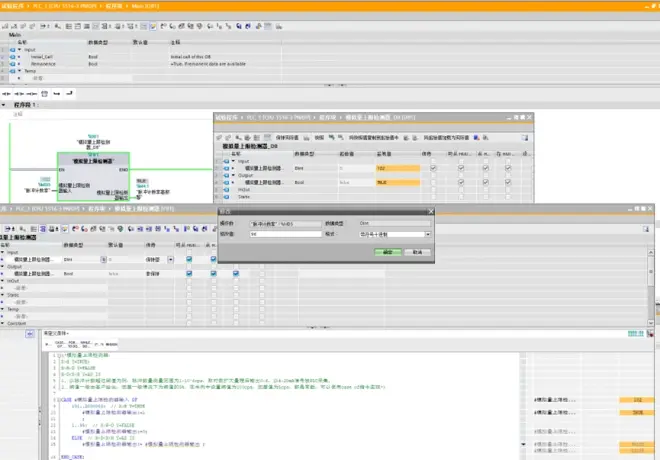Close the modify dialog with X
This screenshot has height=460, width=660.
[x=431, y=211]
